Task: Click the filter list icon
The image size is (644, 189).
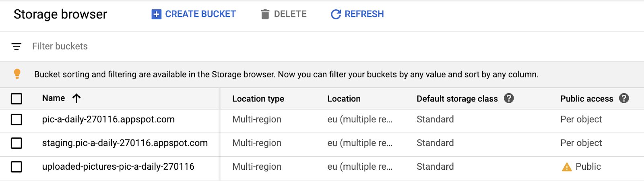Action: click(x=17, y=47)
